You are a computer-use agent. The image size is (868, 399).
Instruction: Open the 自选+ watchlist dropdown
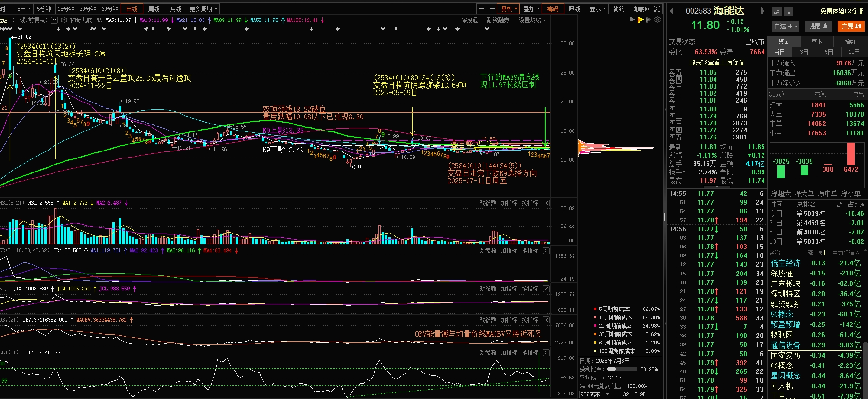785,26
